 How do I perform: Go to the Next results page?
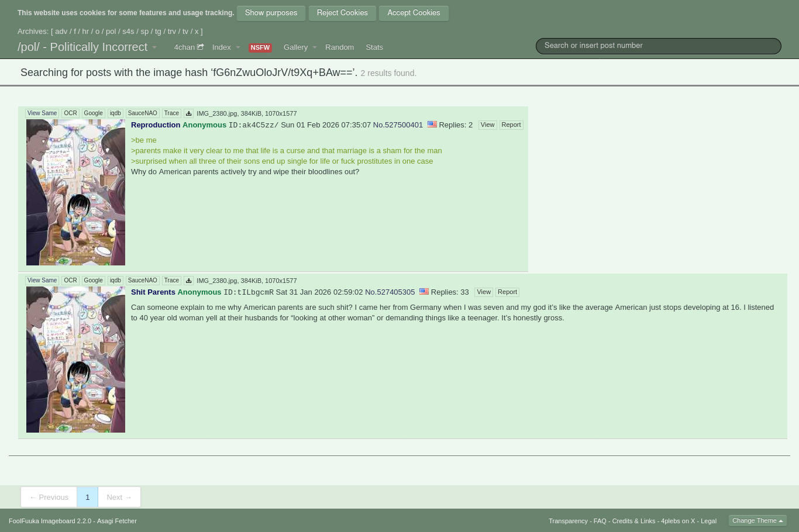[x=119, y=497]
